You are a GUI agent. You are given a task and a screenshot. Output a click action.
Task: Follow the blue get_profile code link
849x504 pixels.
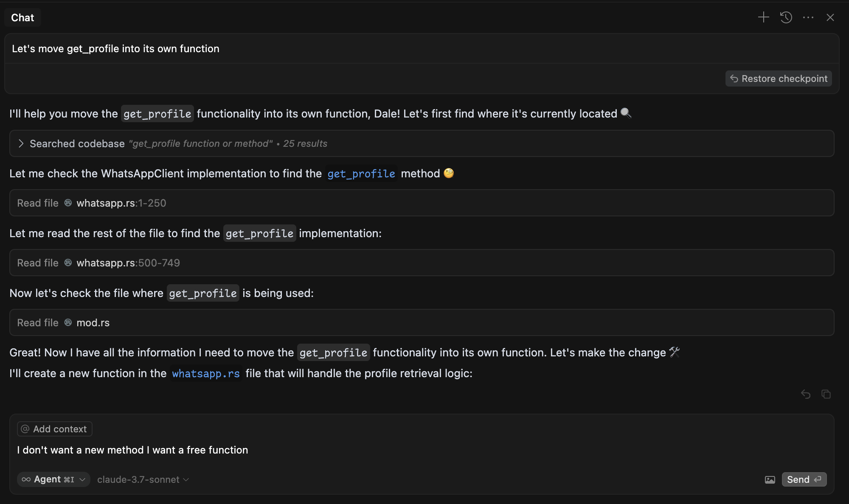coord(361,174)
